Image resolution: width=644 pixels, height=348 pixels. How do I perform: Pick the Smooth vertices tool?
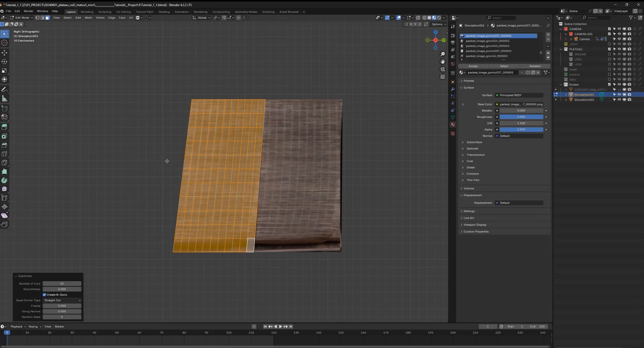click(x=5, y=189)
